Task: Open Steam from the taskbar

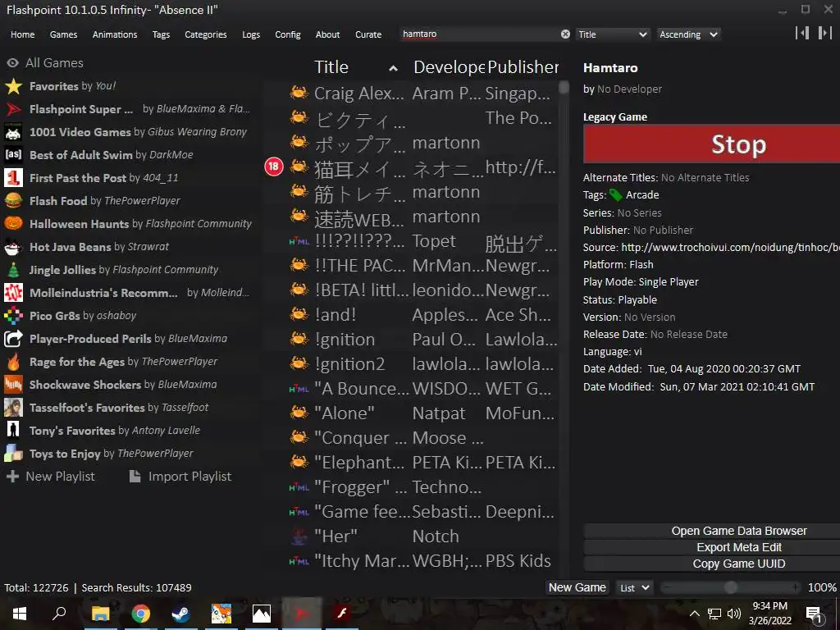Action: coord(180,614)
